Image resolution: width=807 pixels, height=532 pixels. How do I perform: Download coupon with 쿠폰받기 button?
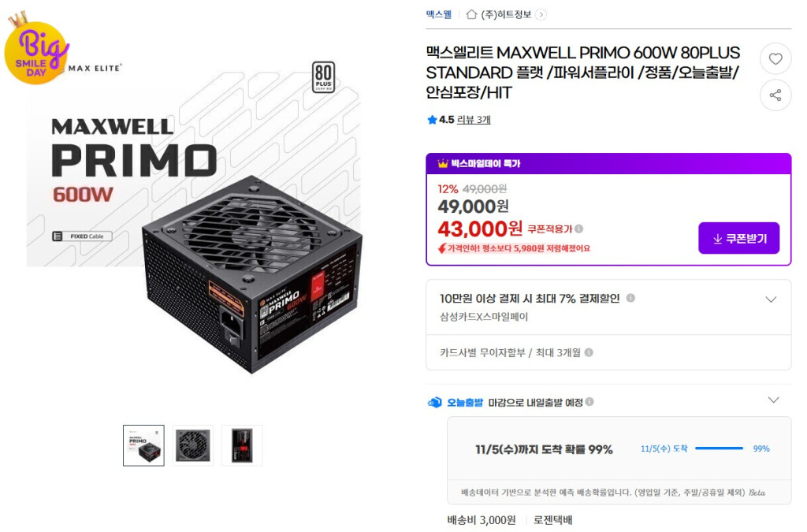point(738,238)
